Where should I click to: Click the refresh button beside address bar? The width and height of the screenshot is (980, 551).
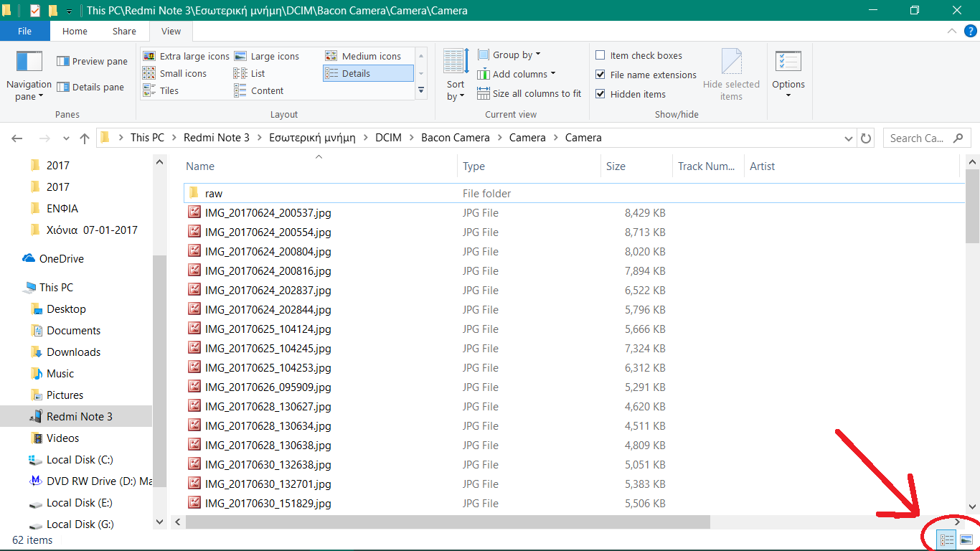pyautogui.click(x=866, y=138)
